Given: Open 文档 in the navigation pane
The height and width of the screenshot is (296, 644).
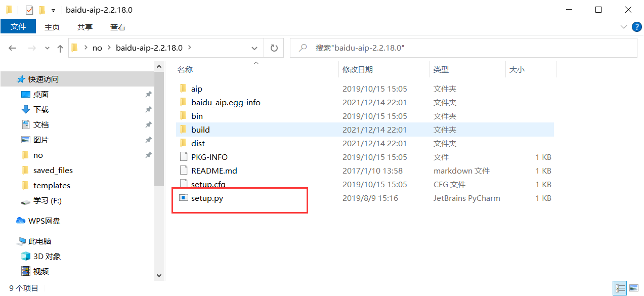Looking at the screenshot, I should (x=41, y=125).
